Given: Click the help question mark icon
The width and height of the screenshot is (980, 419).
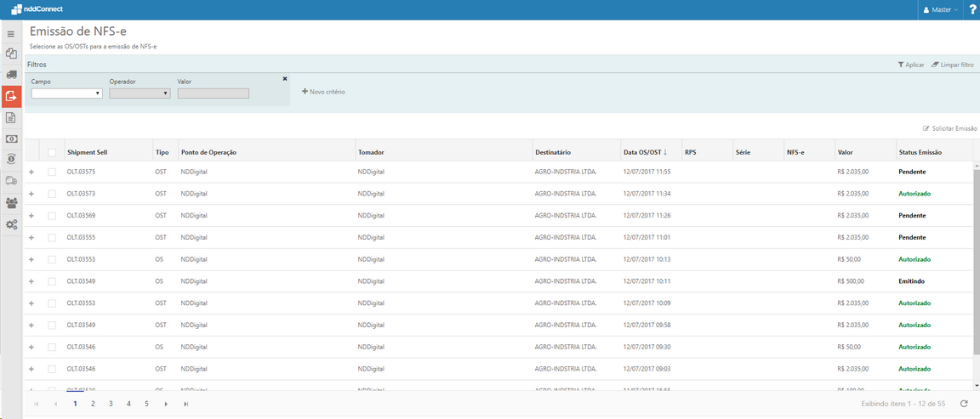Looking at the screenshot, I should 972,9.
